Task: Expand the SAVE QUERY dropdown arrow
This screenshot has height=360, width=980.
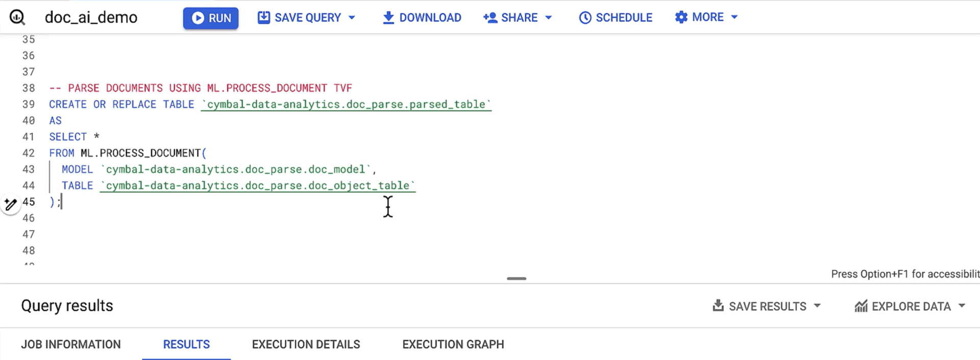Action: (352, 17)
